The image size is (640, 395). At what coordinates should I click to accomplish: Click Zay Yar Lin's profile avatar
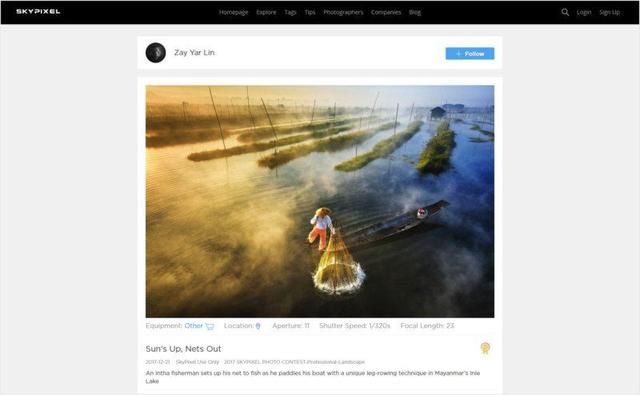[x=156, y=53]
